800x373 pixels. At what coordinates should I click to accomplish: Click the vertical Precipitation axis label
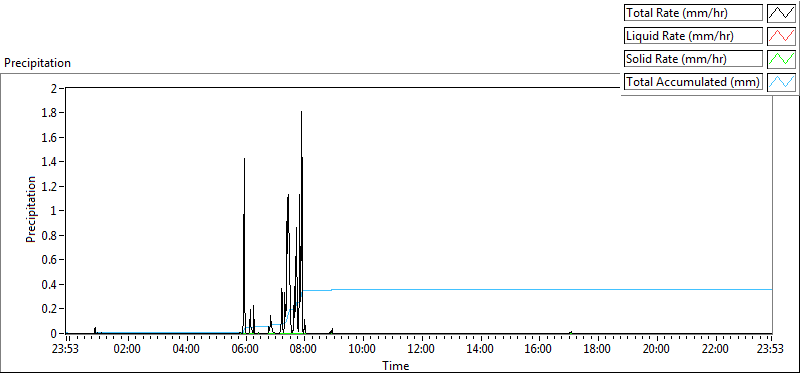(31, 209)
